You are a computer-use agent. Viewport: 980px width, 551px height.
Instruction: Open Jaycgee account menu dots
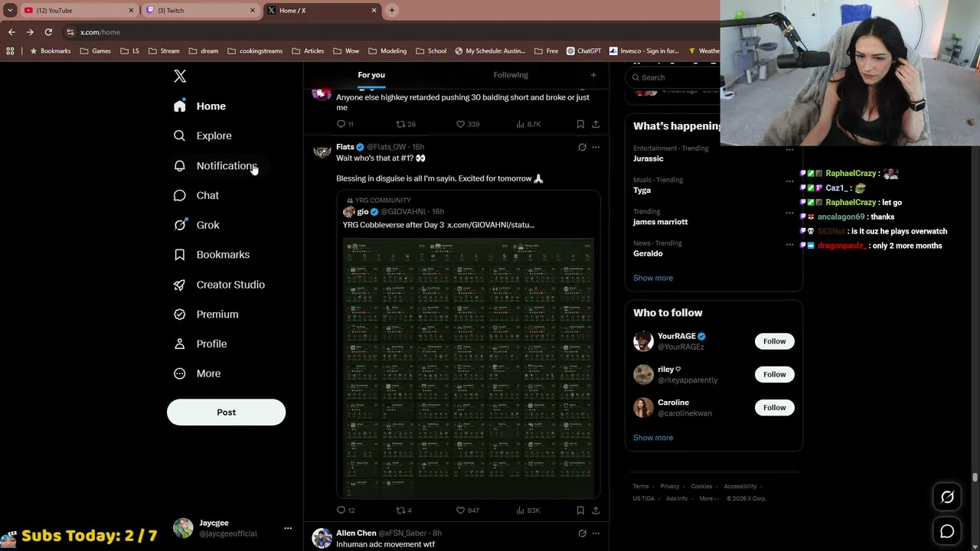288,528
